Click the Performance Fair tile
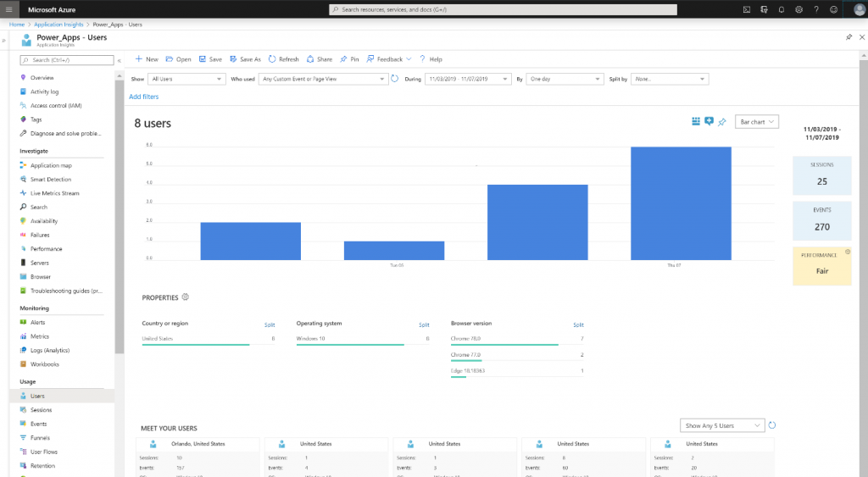868x477 pixels. pos(822,266)
